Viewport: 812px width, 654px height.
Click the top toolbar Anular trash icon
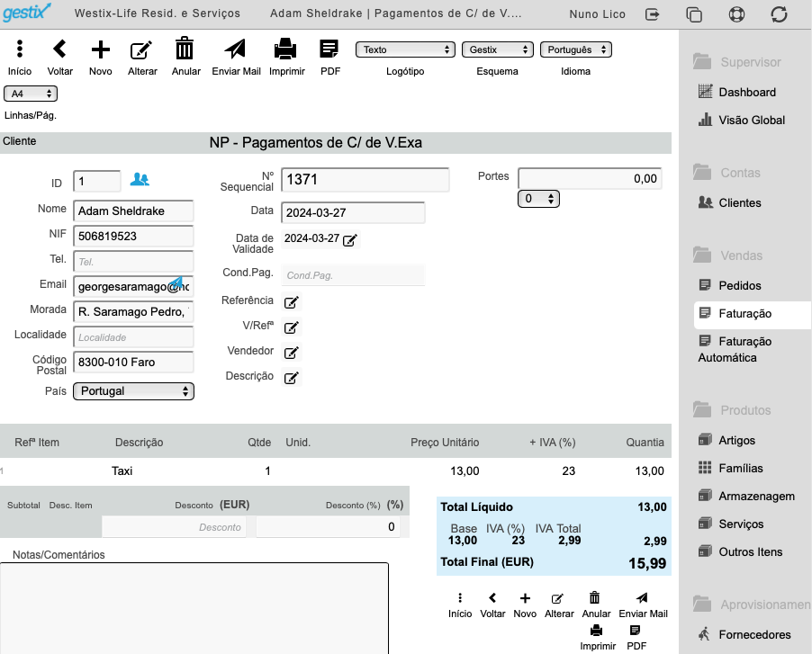click(185, 49)
